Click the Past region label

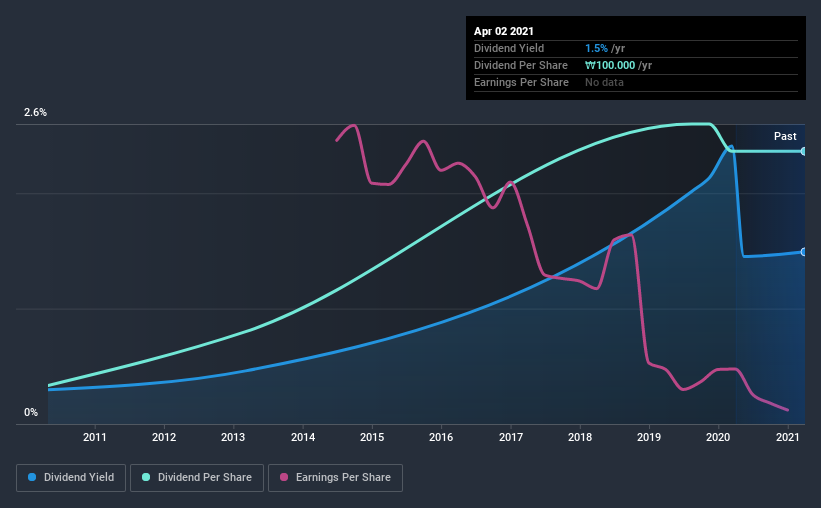[785, 136]
